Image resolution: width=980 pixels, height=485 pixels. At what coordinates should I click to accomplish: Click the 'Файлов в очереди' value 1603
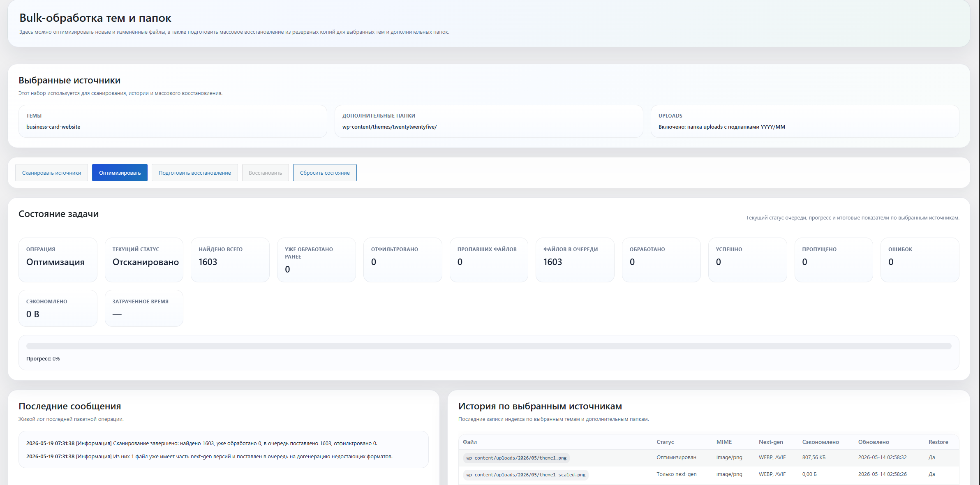click(x=553, y=262)
